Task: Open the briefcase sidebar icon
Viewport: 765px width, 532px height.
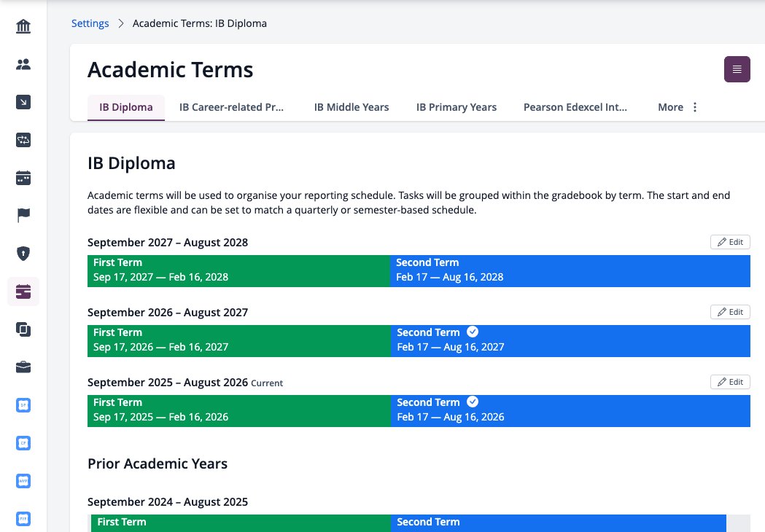Action: click(x=23, y=367)
